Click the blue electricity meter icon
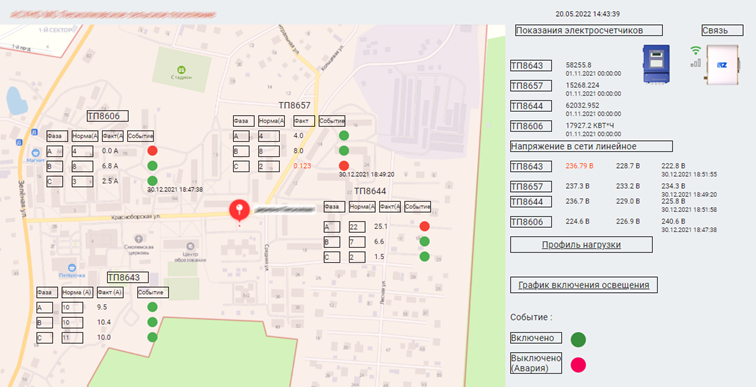This screenshot has height=387, width=756. click(656, 65)
